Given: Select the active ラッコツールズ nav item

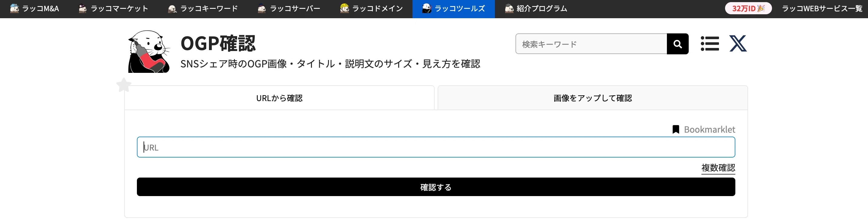Looking at the screenshot, I should 454,9.
